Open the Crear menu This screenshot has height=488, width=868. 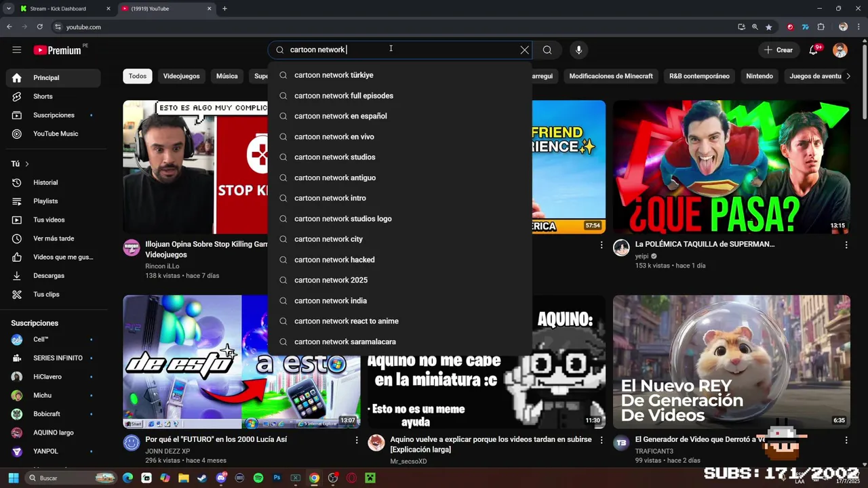click(778, 49)
